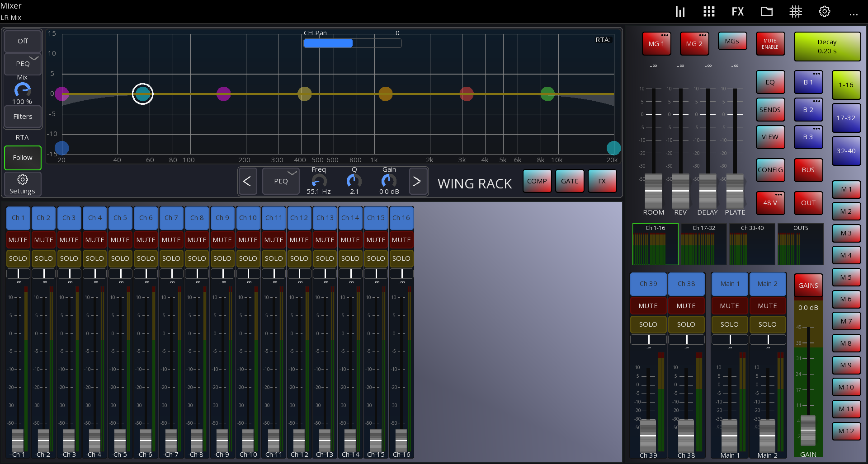Screen dimensions: 868x464
Task: Click the GAINS button
Action: click(x=808, y=286)
